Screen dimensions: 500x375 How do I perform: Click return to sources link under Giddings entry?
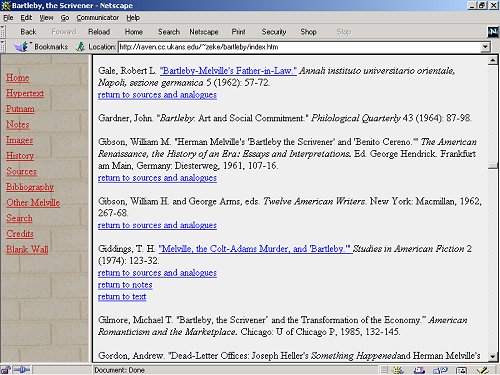[x=157, y=273]
